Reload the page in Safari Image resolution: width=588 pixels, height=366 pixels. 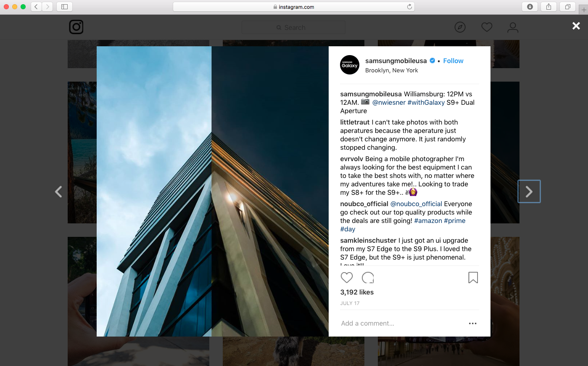409,7
